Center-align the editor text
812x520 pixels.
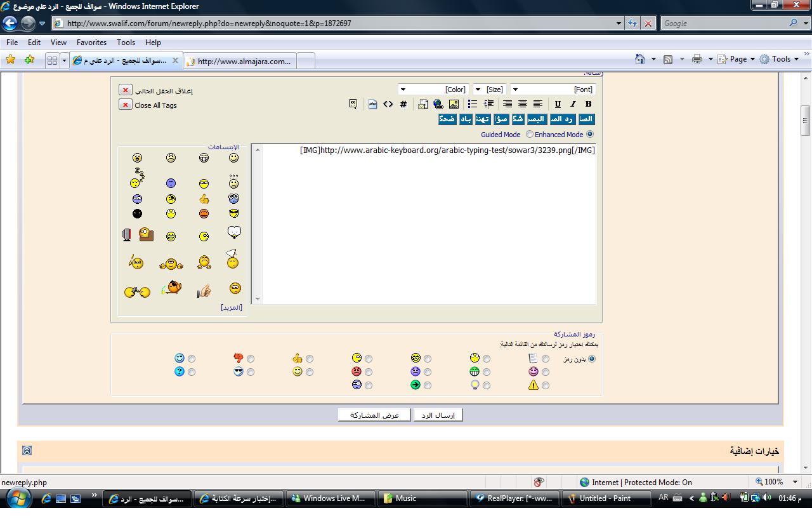tap(523, 104)
